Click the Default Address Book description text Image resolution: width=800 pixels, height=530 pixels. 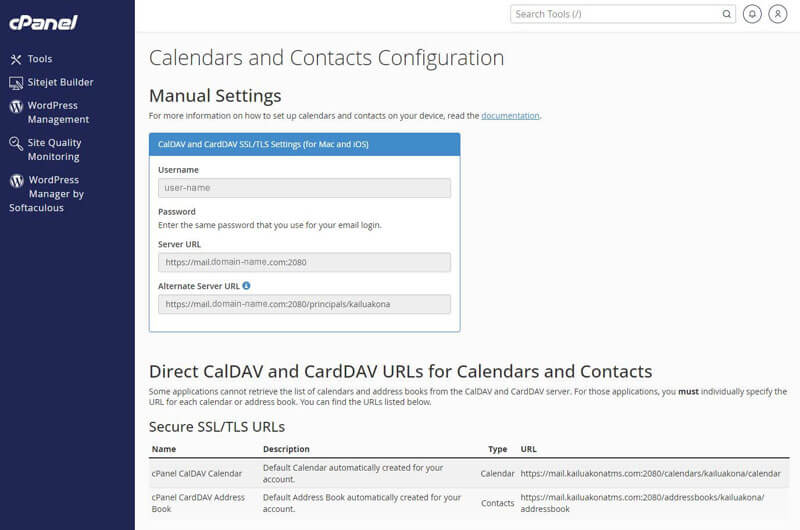pos(362,503)
